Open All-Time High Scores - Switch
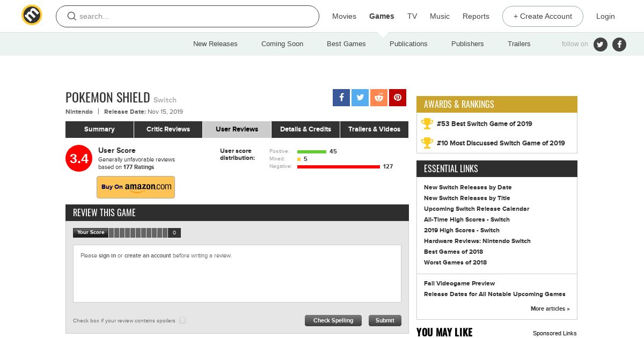The width and height of the screenshot is (644, 338). click(467, 219)
